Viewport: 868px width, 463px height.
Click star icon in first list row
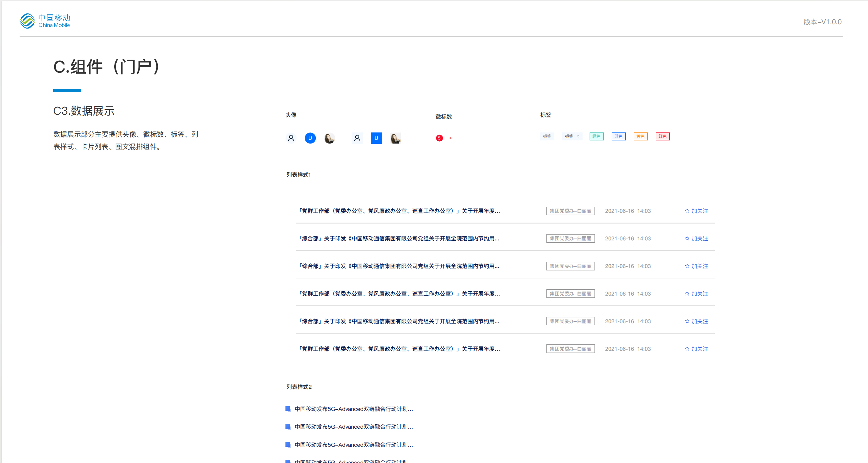pos(687,211)
